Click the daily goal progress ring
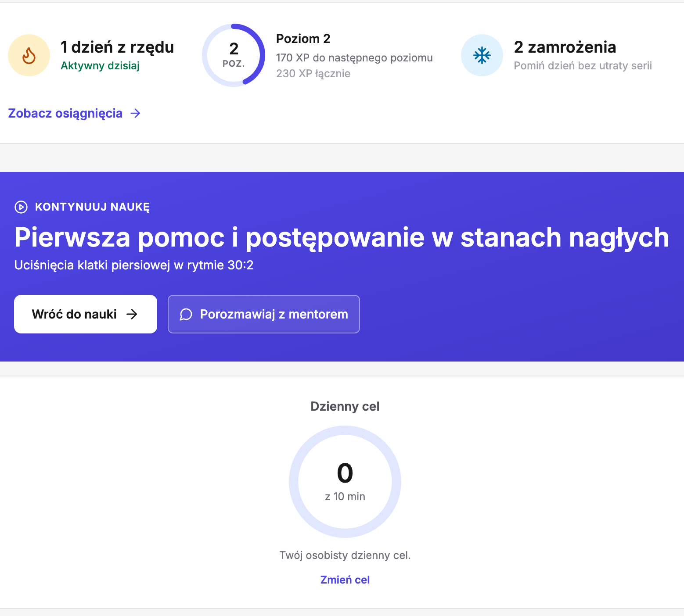The image size is (684, 616). click(x=345, y=482)
